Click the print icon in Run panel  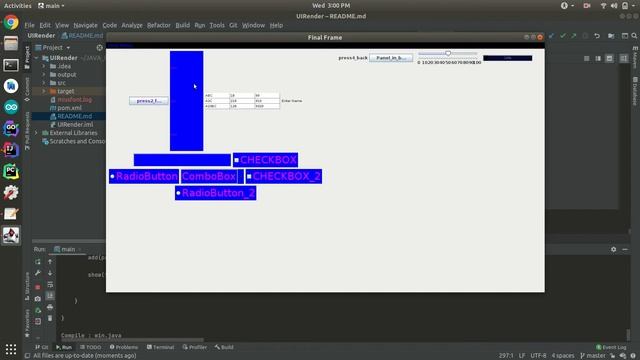coord(50,307)
